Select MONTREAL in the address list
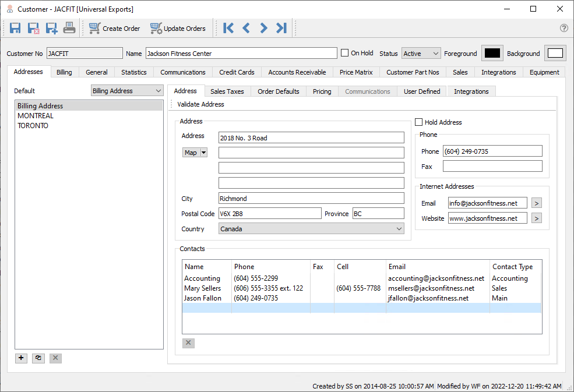 point(36,116)
